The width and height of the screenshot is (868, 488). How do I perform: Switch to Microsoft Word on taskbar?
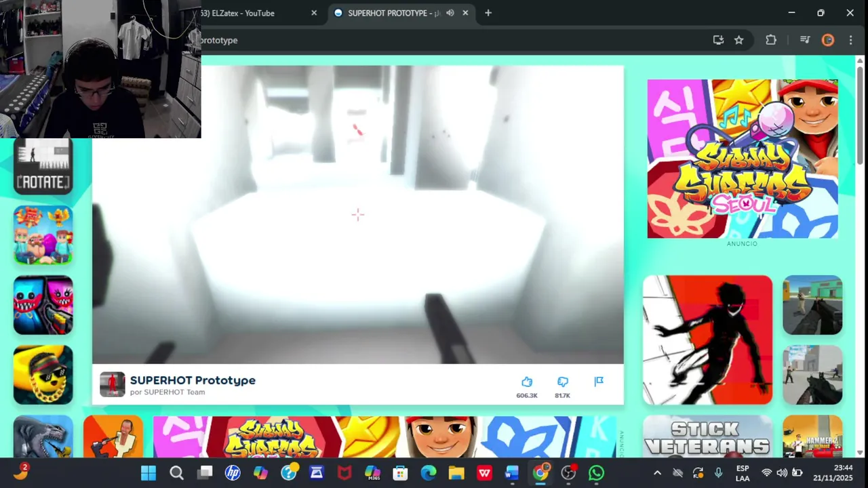(x=512, y=473)
